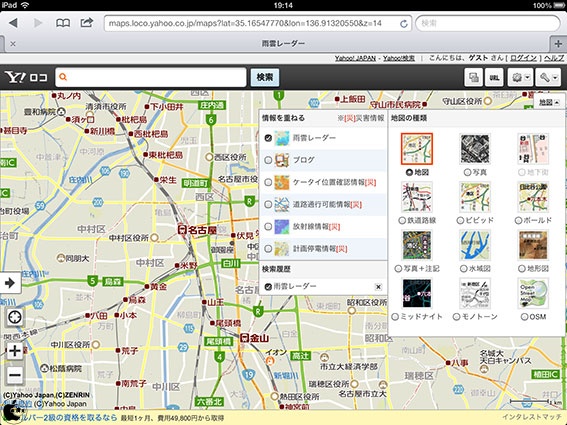This screenshot has height=425, width=567.
Task: Remove 雨雲レーダー from search history
Action: [378, 287]
